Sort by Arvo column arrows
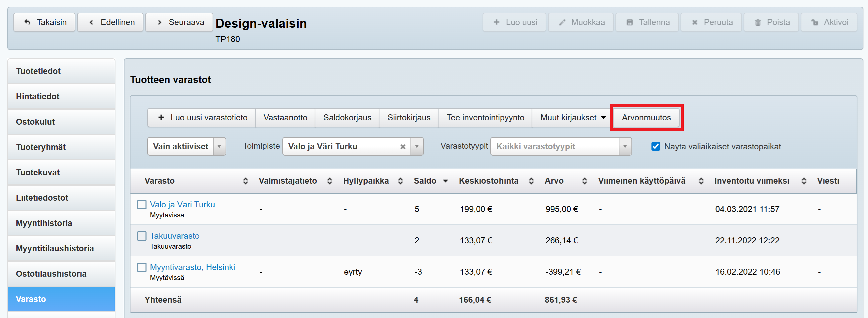Screen dimensions: 868x318 [585, 181]
